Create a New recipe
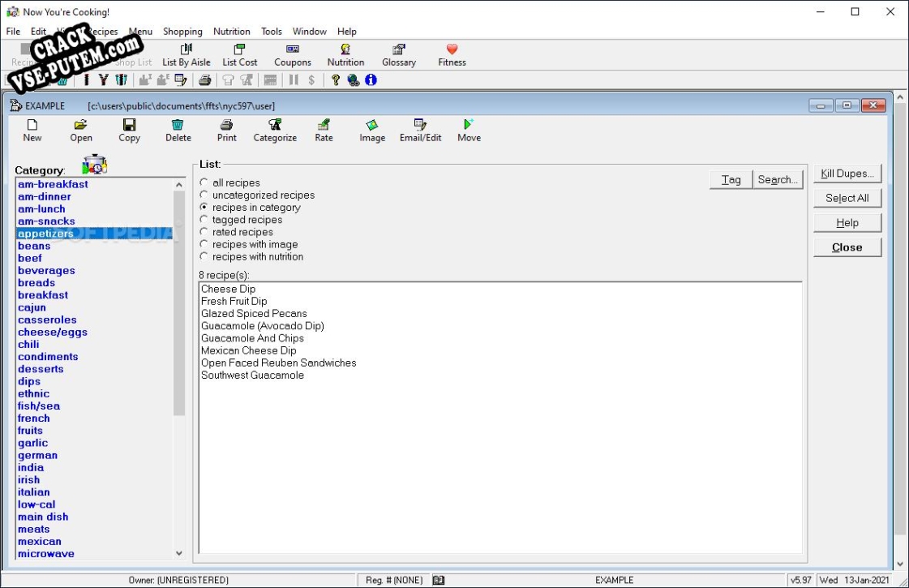This screenshot has width=909, height=588. pyautogui.click(x=32, y=131)
